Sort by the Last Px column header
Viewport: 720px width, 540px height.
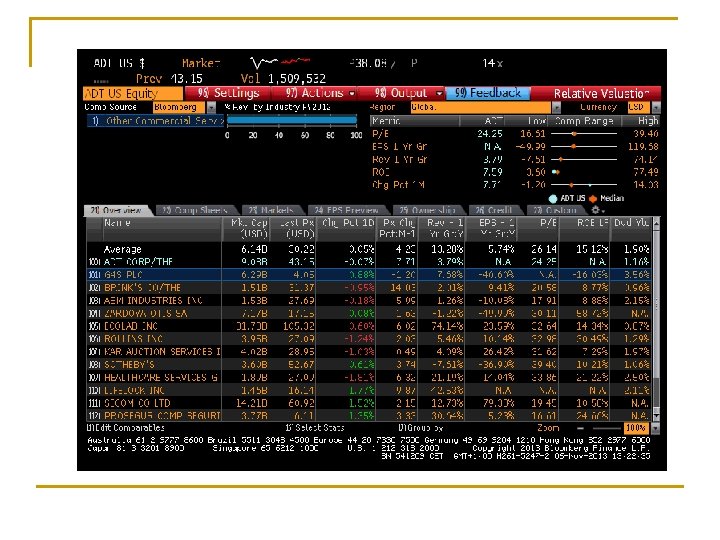(x=294, y=229)
